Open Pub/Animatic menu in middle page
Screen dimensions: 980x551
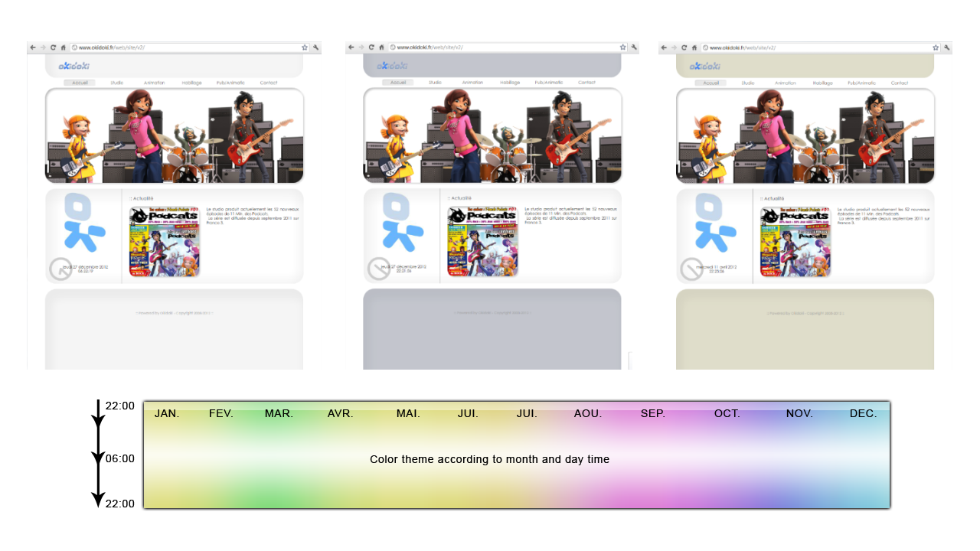(x=549, y=83)
